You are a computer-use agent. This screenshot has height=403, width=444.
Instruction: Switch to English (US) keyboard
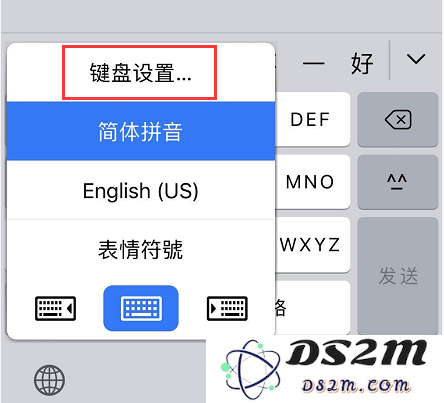[141, 190]
